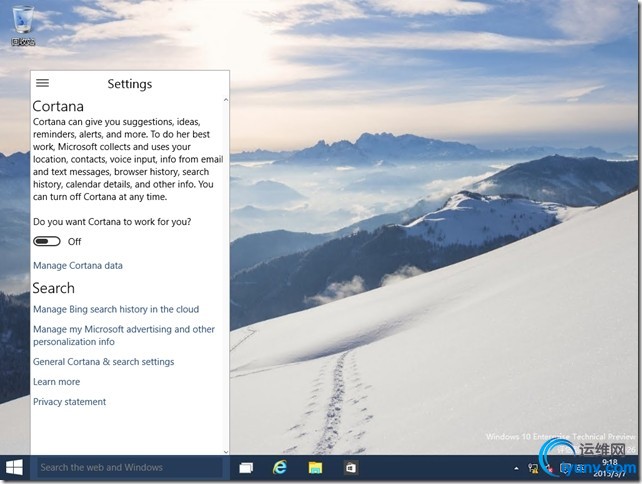
Task: Click the volume tray icon
Action: point(549,468)
